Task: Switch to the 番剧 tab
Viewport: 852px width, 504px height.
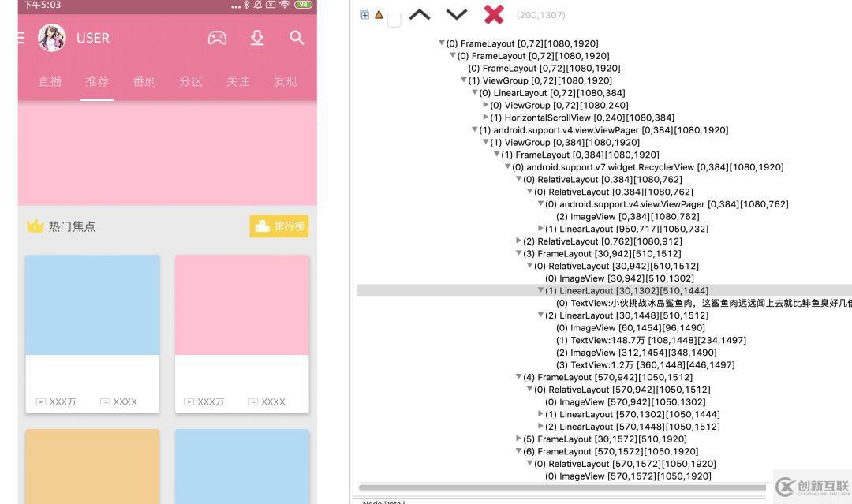Action: 144,81
